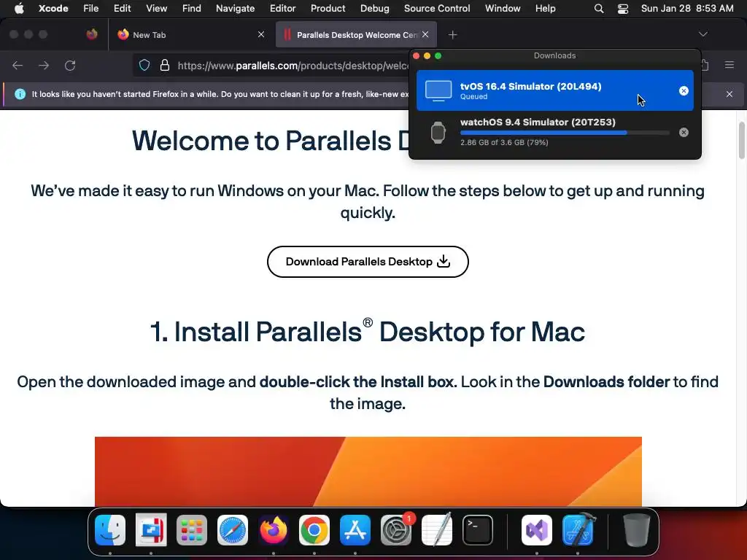Open System Settings from the Dock

tap(396, 529)
